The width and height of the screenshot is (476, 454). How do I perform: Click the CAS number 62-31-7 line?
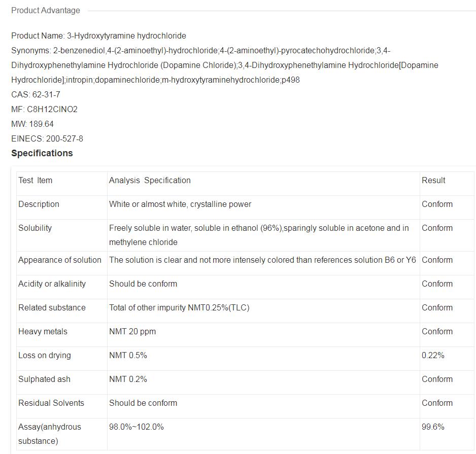pyautogui.click(x=36, y=95)
